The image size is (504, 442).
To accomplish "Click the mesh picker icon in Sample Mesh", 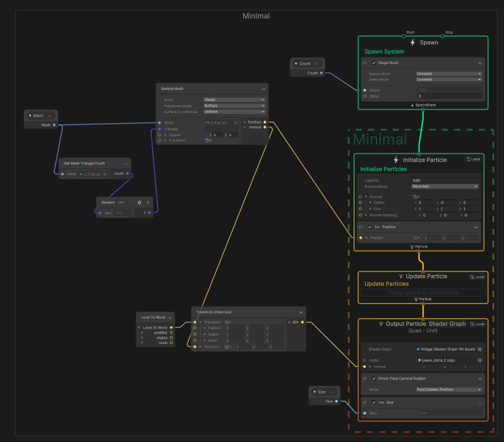I will 236,123.
